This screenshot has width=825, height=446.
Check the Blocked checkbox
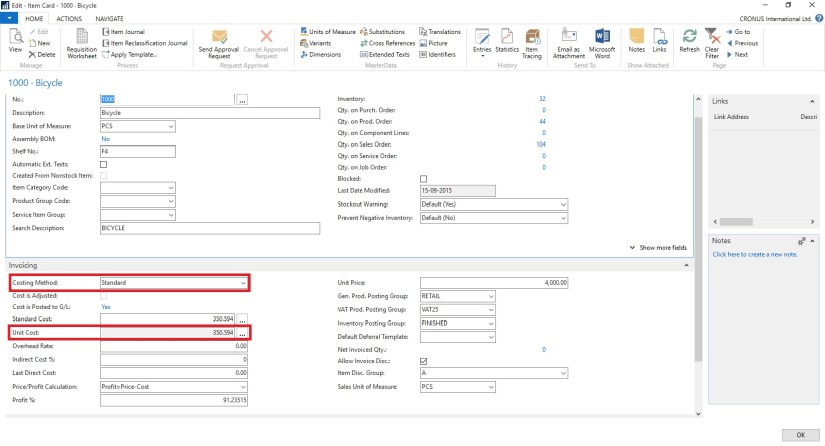423,178
